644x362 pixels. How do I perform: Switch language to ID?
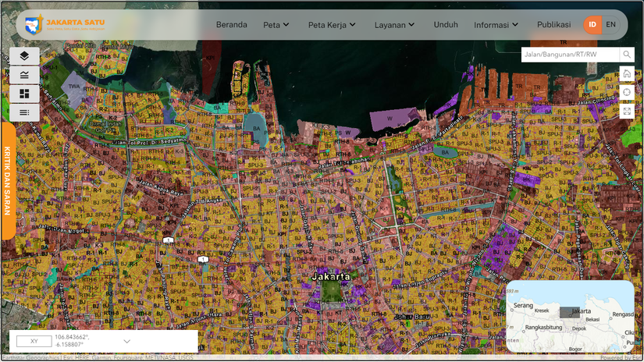pos(592,25)
